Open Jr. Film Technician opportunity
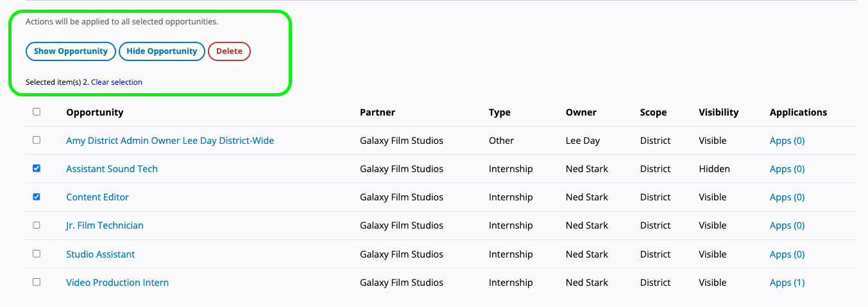This screenshot has width=868, height=307. (x=105, y=225)
